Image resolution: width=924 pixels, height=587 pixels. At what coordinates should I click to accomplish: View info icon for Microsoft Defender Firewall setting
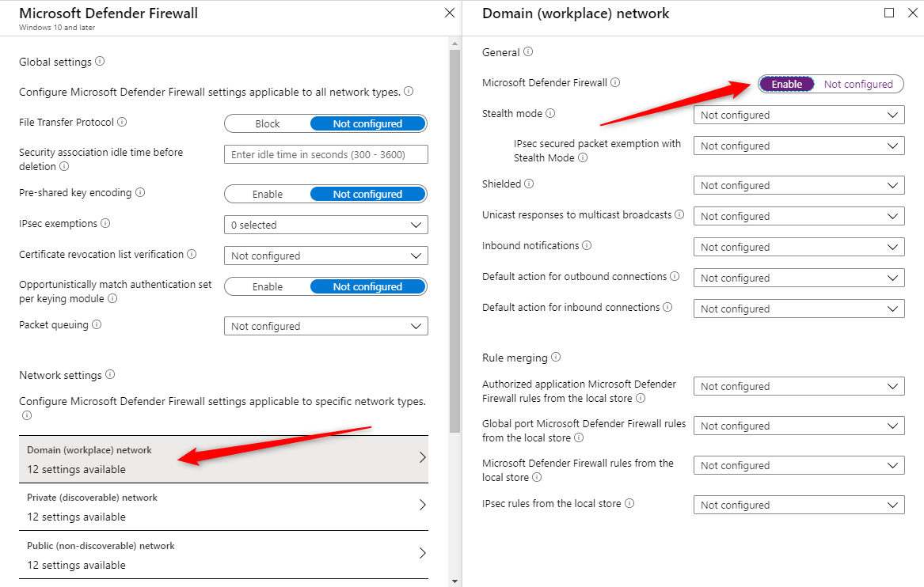(615, 82)
